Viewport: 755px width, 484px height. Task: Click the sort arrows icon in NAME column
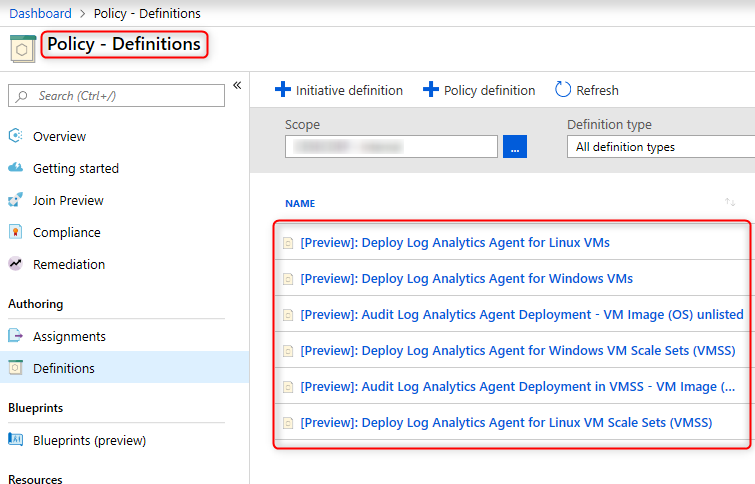730,202
